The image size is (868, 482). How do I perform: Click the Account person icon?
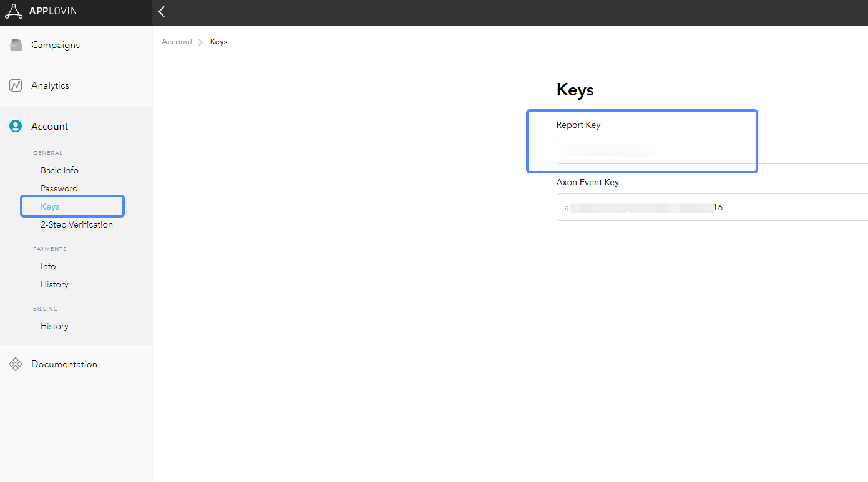[x=15, y=125]
